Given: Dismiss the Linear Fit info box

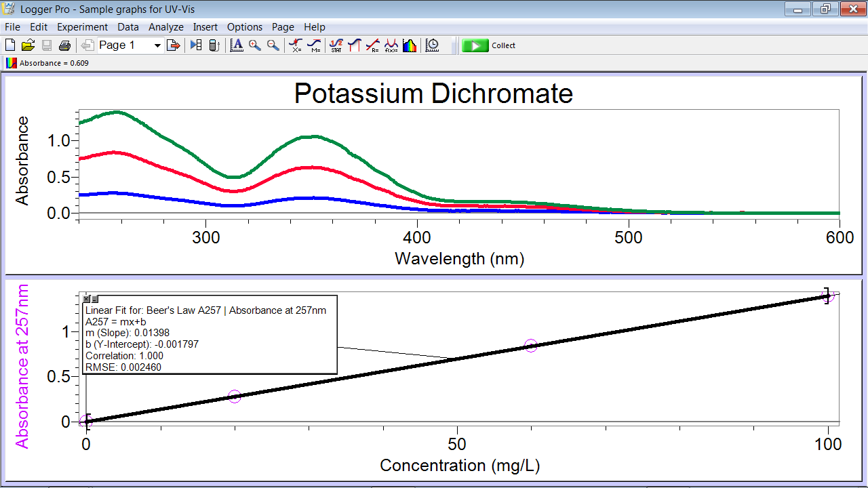Looking at the screenshot, I should [x=86, y=298].
